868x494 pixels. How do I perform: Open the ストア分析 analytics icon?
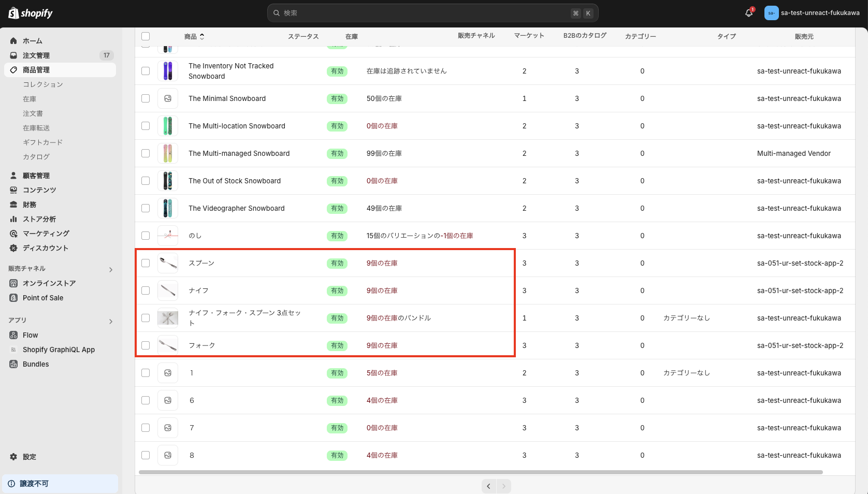[13, 219]
